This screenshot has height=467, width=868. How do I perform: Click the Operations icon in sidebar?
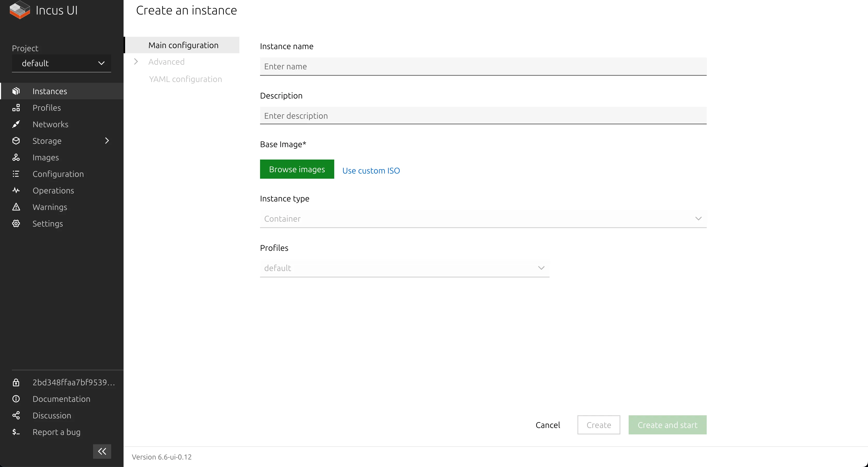[x=16, y=190]
